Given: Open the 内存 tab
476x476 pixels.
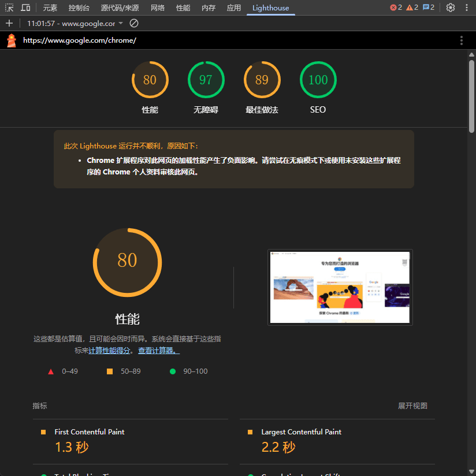Looking at the screenshot, I should click(x=209, y=8).
